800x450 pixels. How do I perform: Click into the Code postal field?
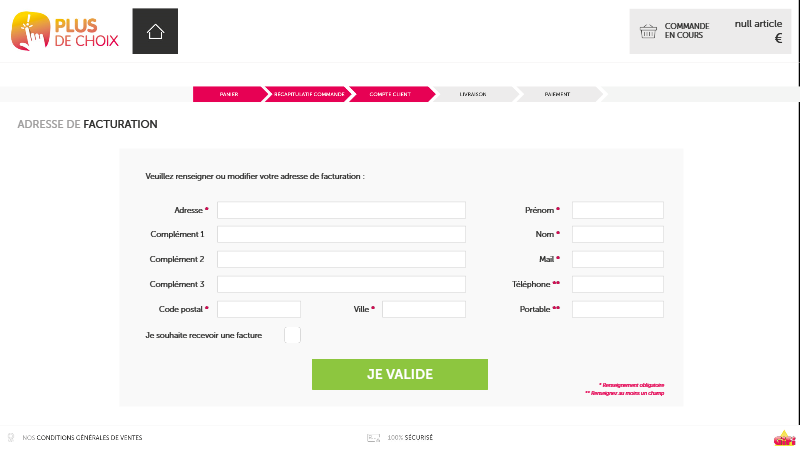(259, 309)
